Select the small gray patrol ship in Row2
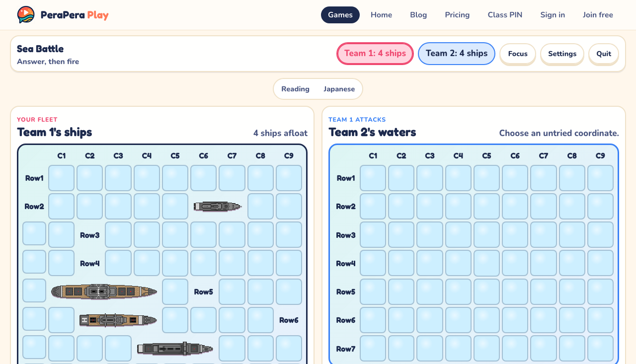Screen dimensions: 636x364 pos(218,207)
